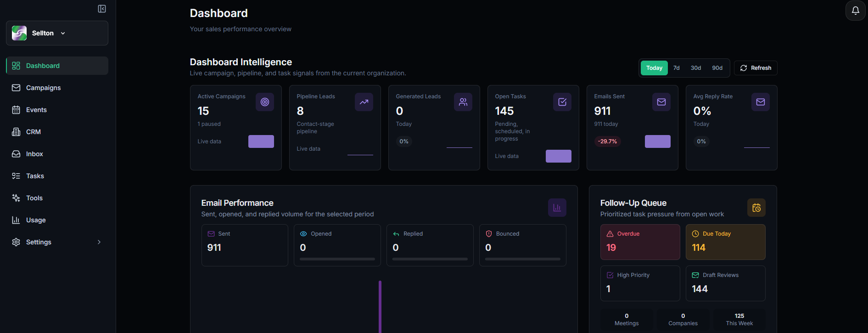Screen dimensions: 868x333
Task: Click the This Week count tile
Action: coord(739,319)
